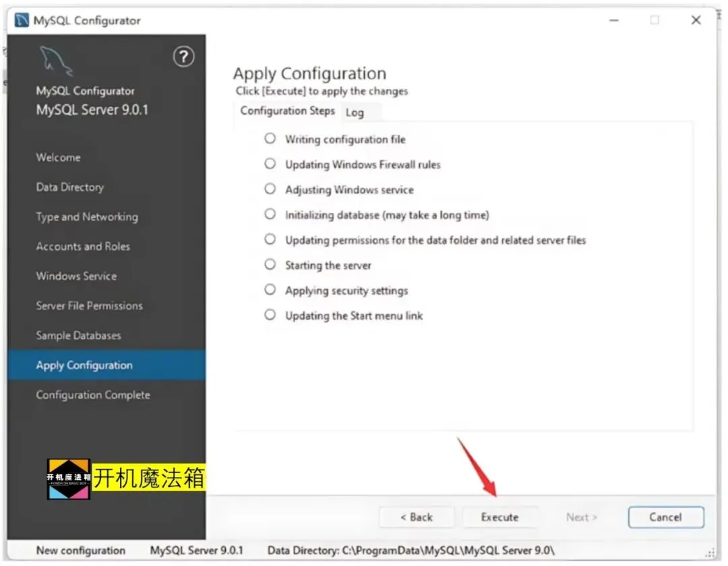728x566 pixels.
Task: Click the Updating the Start menu link circle
Action: (x=270, y=315)
